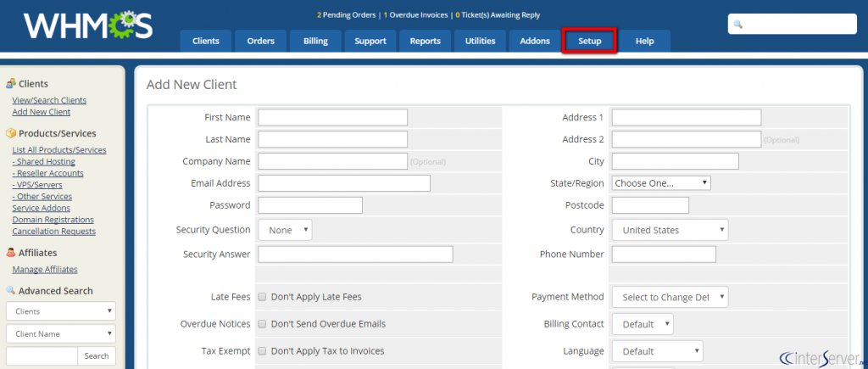Click the Affiliates person icon
This screenshot has width=868, height=369.
10,253
